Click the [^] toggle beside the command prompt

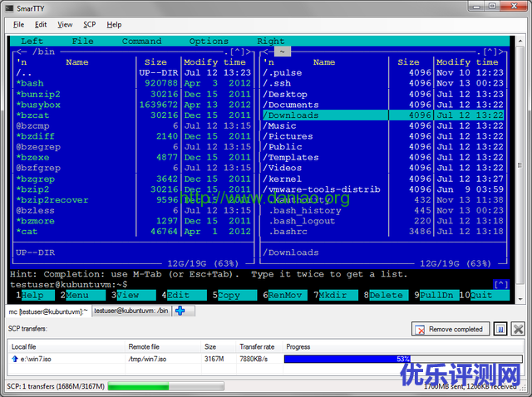coord(500,284)
